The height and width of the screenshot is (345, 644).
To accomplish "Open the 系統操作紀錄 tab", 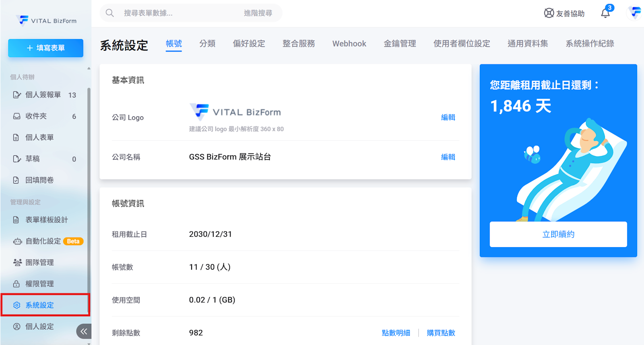I will point(590,43).
